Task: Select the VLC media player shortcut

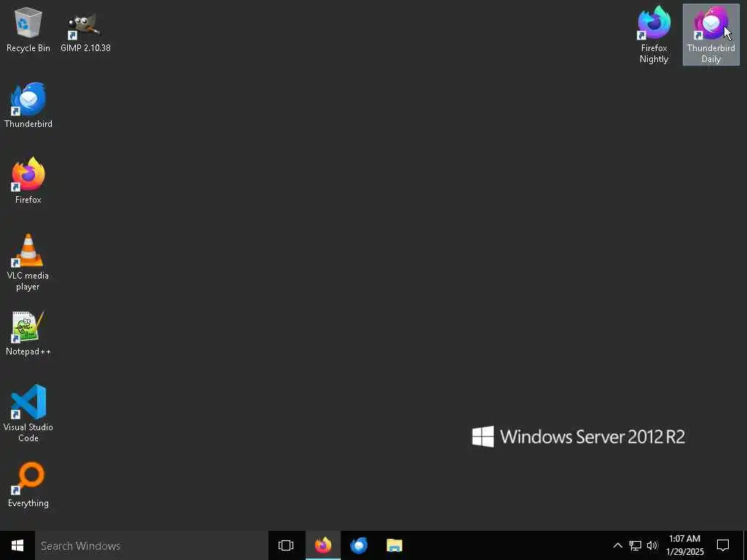Action: pos(28,262)
